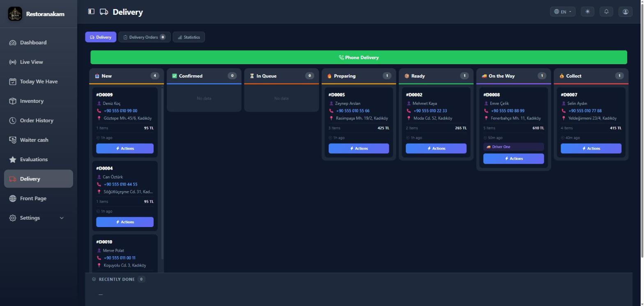Image resolution: width=644 pixels, height=306 pixels.
Task: Open the EN language dropdown
Action: [x=563, y=12]
